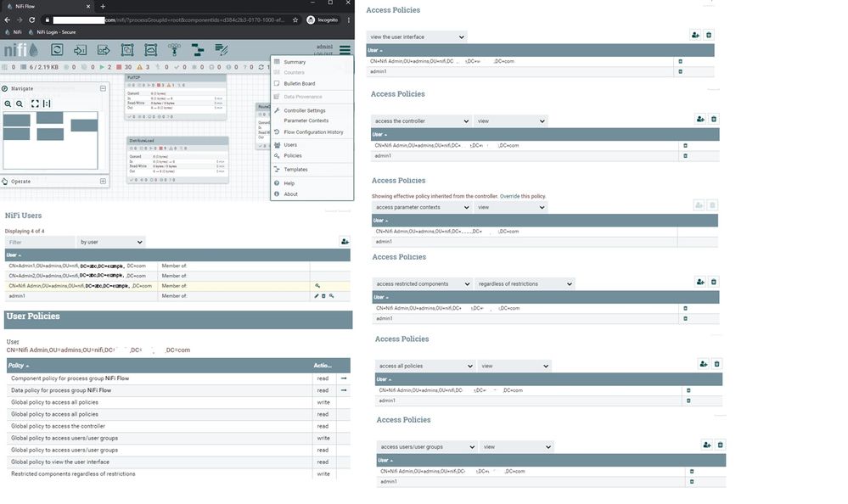This screenshot has height=504, width=848.
Task: Select the Process Group toolbar icon
Action: (127, 50)
